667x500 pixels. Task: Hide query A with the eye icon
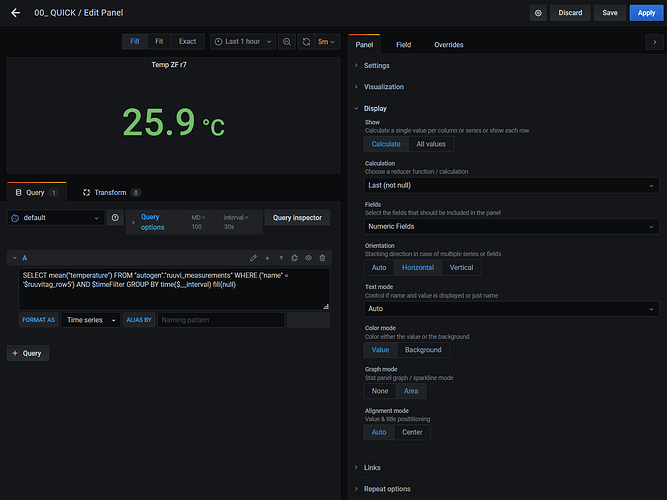(308, 258)
